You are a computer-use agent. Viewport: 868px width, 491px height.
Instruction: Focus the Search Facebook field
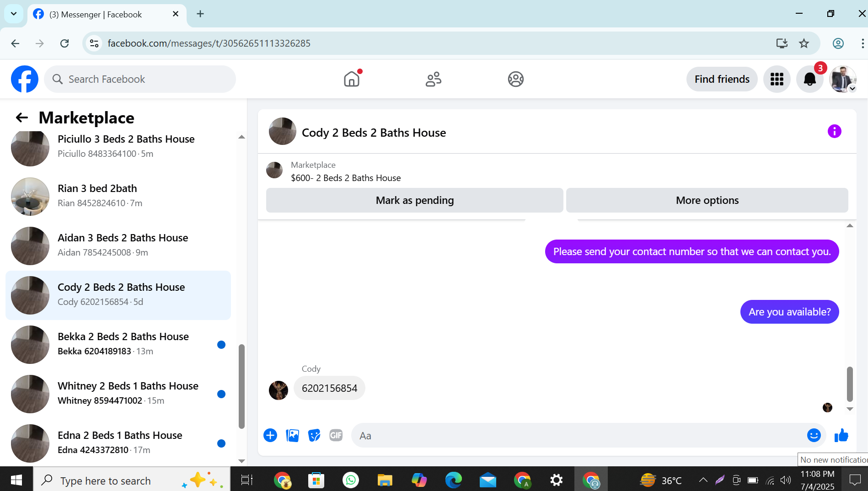coord(140,79)
